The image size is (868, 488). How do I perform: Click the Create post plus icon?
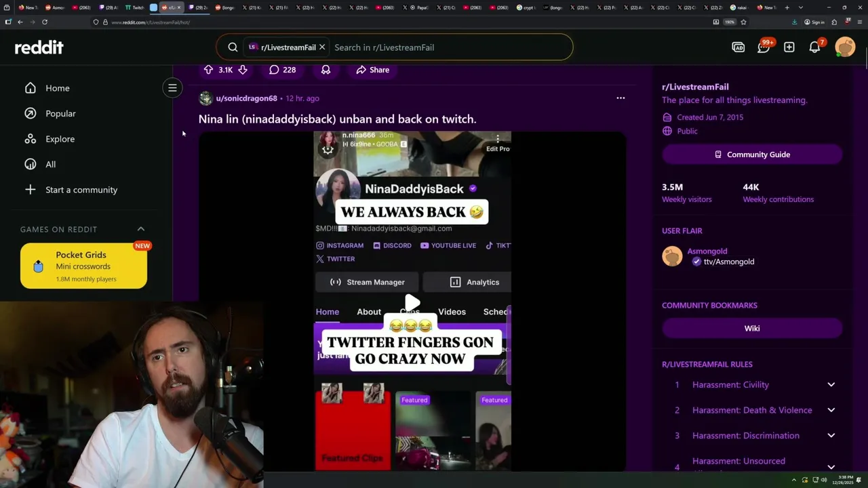tap(789, 47)
